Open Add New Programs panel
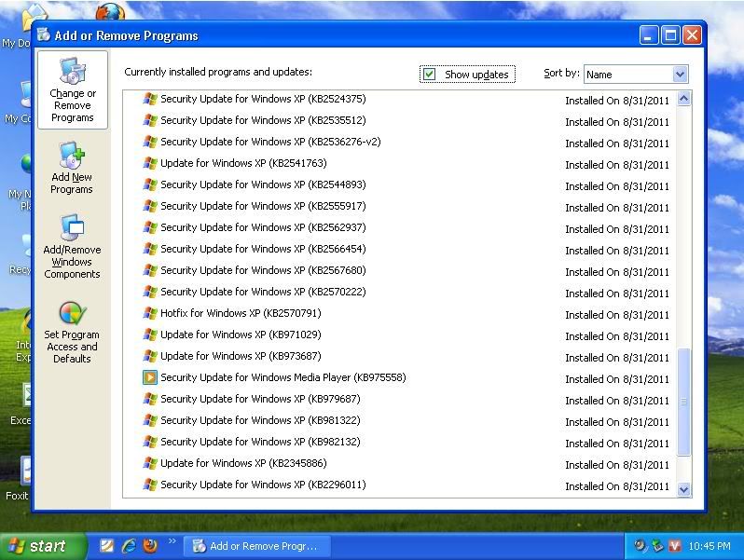Image resolution: width=744 pixels, height=560 pixels. tap(72, 169)
